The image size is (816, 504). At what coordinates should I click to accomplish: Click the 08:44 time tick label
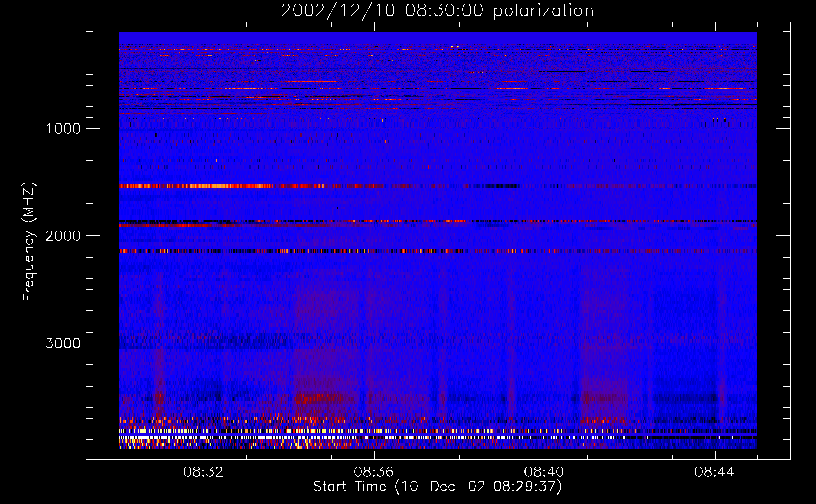tap(715, 472)
